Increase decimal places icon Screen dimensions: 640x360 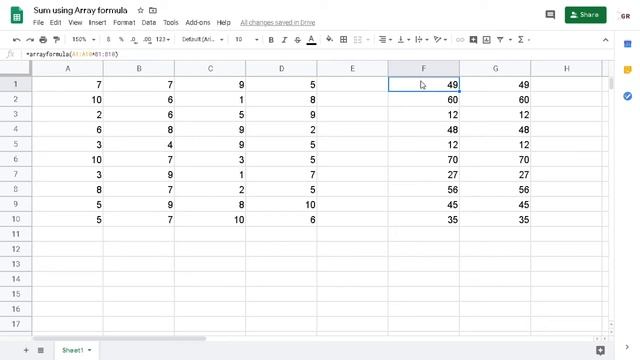(x=147, y=40)
